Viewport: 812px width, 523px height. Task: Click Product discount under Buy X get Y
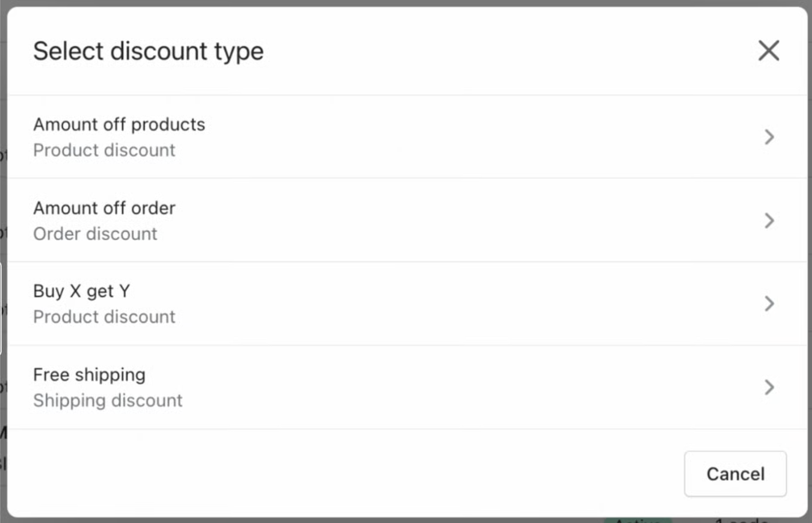click(104, 317)
